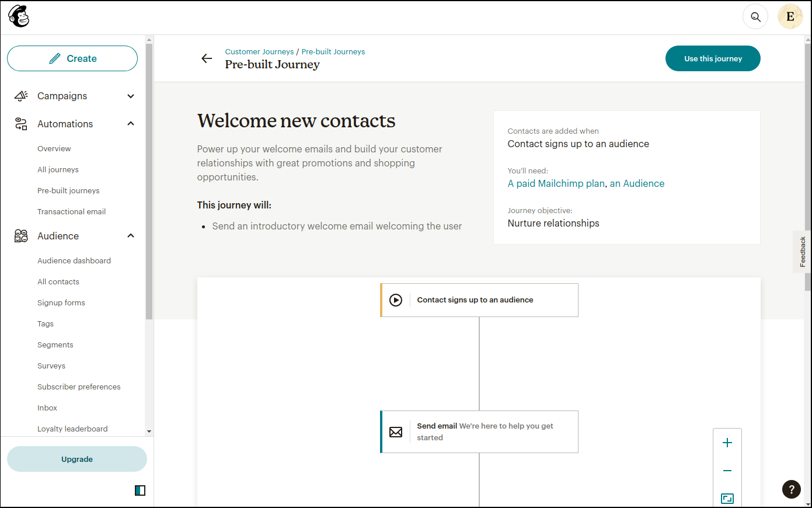Click the A paid Mailchimp plan link
812x508 pixels.
coord(556,183)
